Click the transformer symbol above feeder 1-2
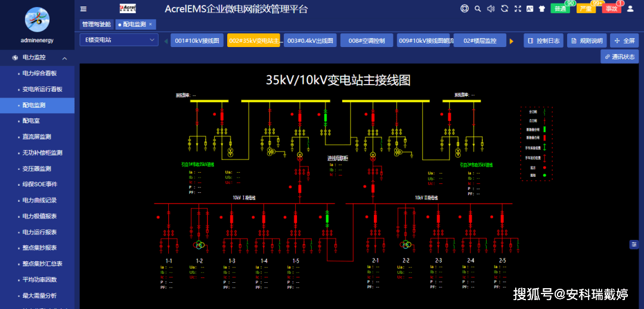The image size is (644, 309). coord(199,245)
